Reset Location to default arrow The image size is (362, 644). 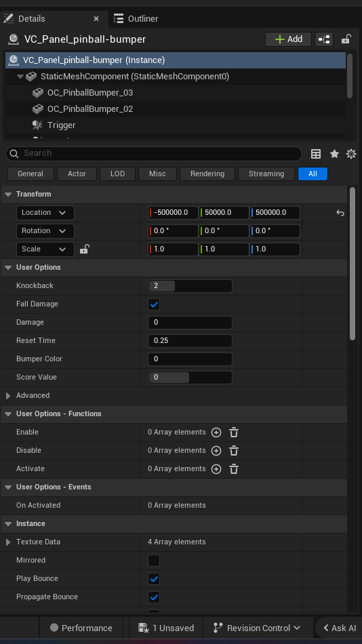pos(340,213)
